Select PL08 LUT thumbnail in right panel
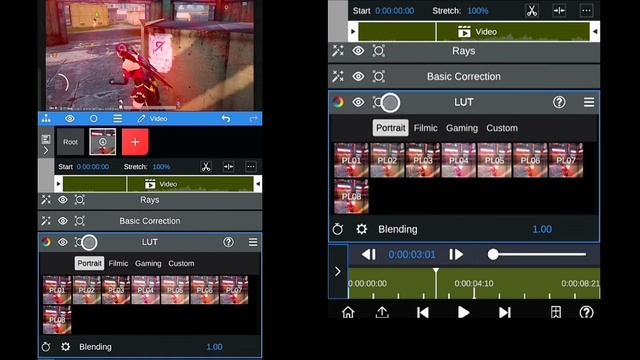Image resolution: width=640 pixels, height=360 pixels. (351, 196)
